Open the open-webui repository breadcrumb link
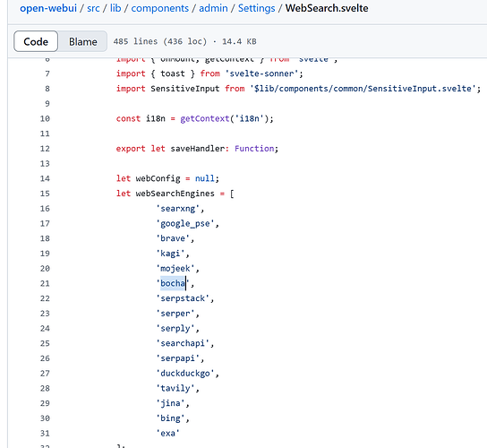 point(48,8)
